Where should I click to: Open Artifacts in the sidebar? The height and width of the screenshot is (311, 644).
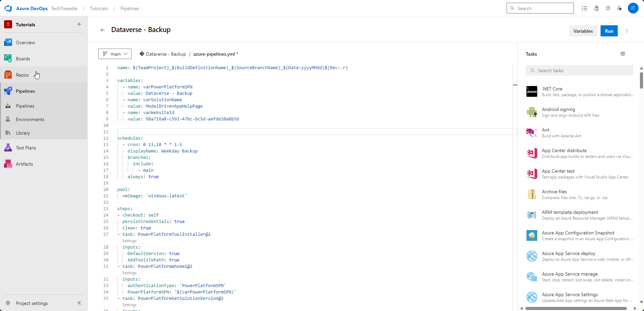[24, 164]
